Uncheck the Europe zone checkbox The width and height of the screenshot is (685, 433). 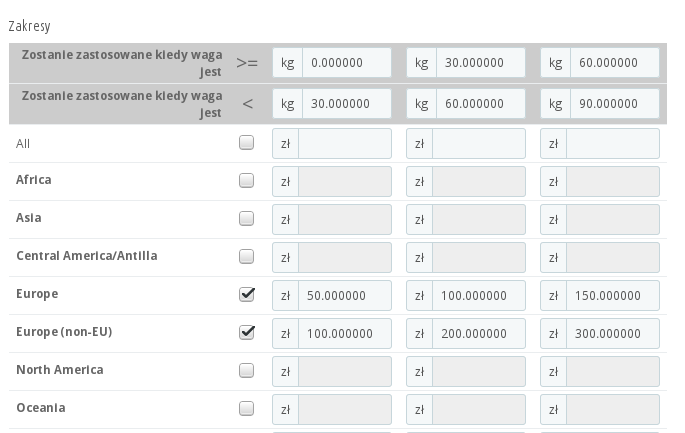tap(246, 295)
